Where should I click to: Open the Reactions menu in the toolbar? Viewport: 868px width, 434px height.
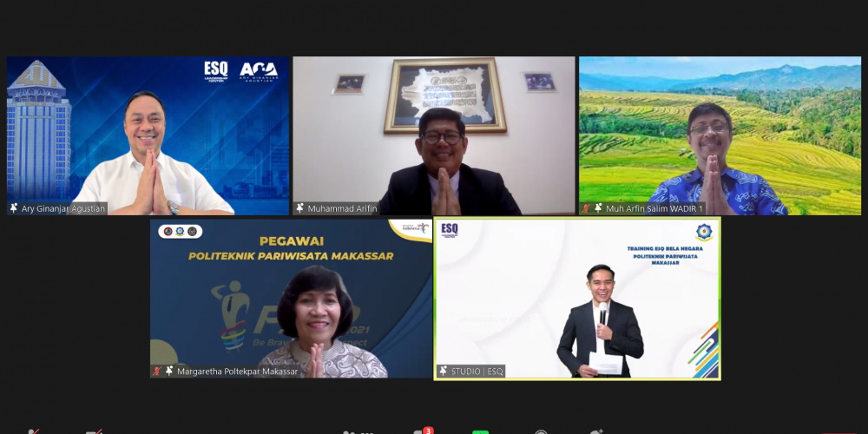[595, 431]
